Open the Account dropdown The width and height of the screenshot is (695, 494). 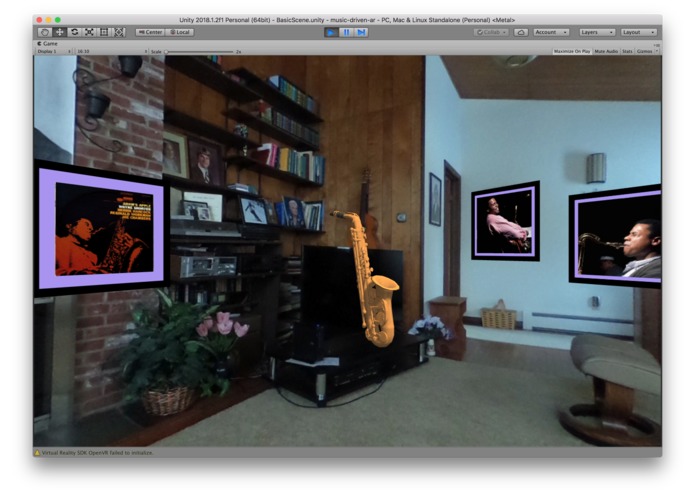551,32
